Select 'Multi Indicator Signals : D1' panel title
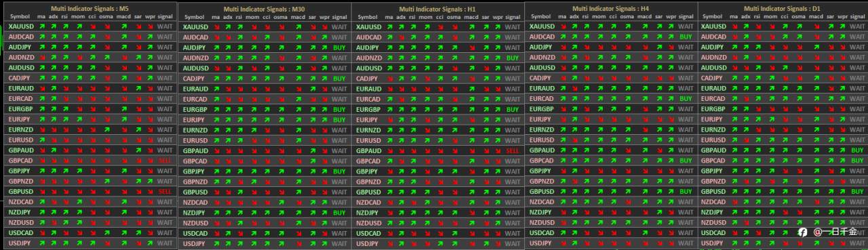This screenshot has width=868, height=250. pos(783,8)
